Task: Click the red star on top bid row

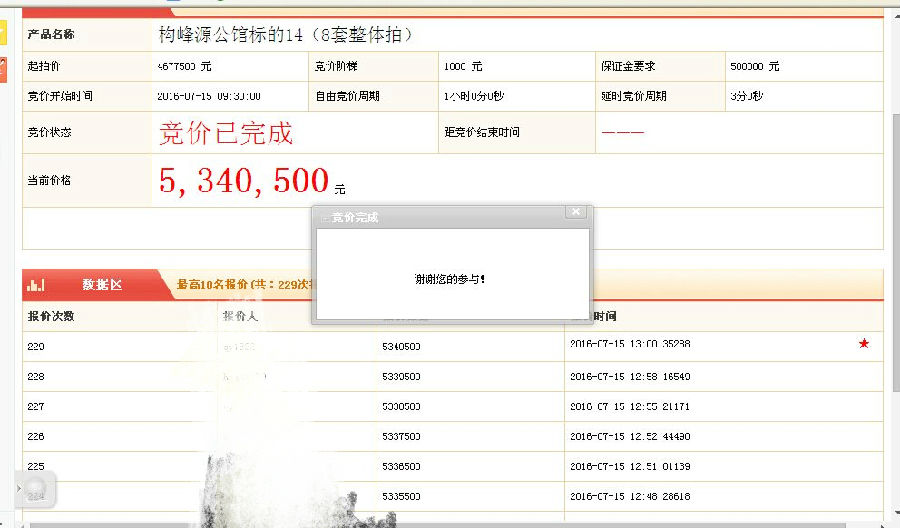Action: coord(864,344)
